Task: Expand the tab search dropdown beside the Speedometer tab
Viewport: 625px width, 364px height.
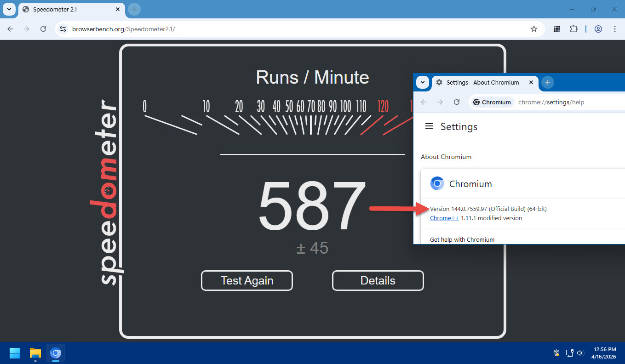Action: point(9,9)
